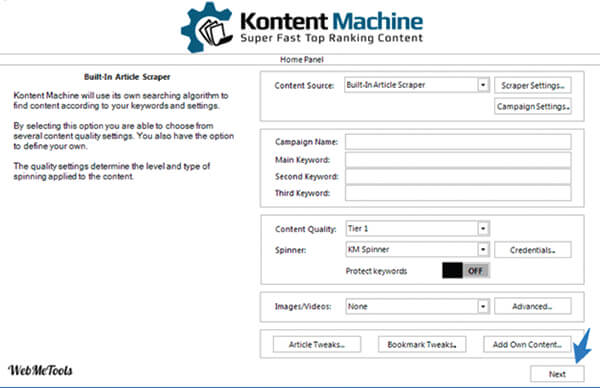Go to the Next step
Screen dimensions: 600x388
pos(557,374)
